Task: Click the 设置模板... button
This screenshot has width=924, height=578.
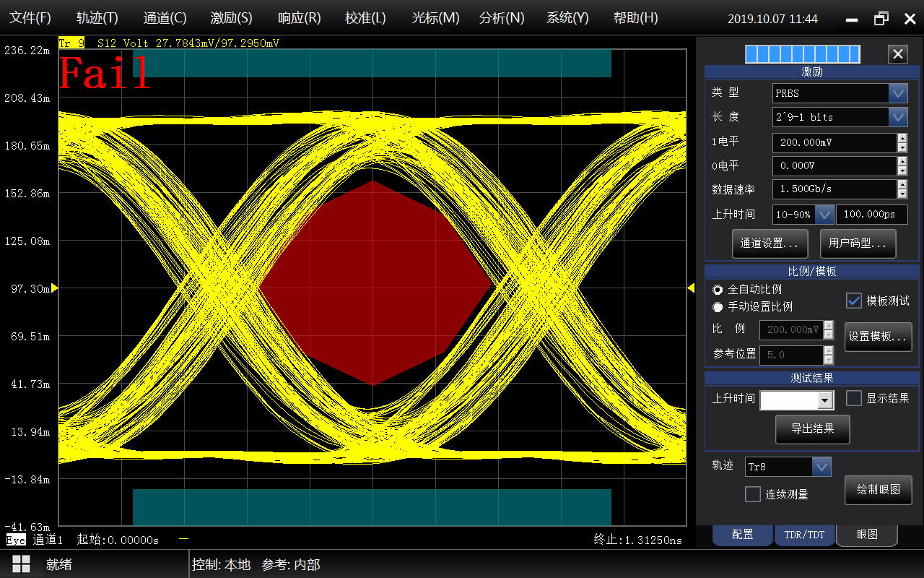Action: point(878,337)
